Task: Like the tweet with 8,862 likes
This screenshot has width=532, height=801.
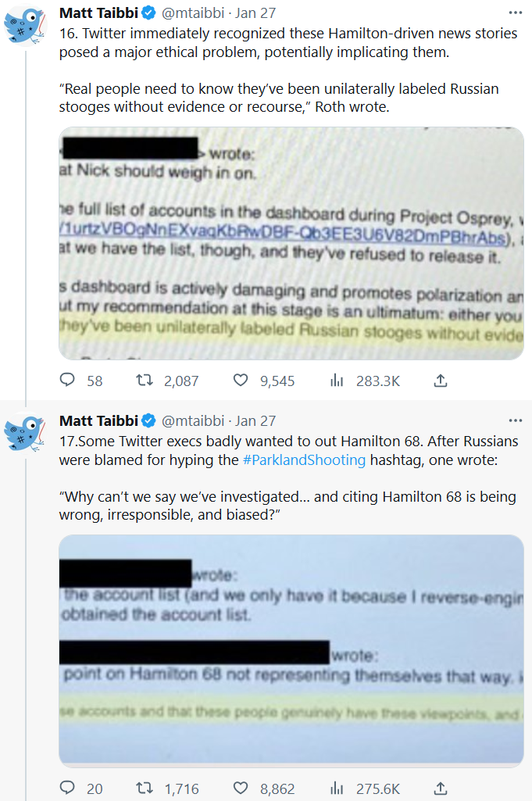Action: [241, 788]
